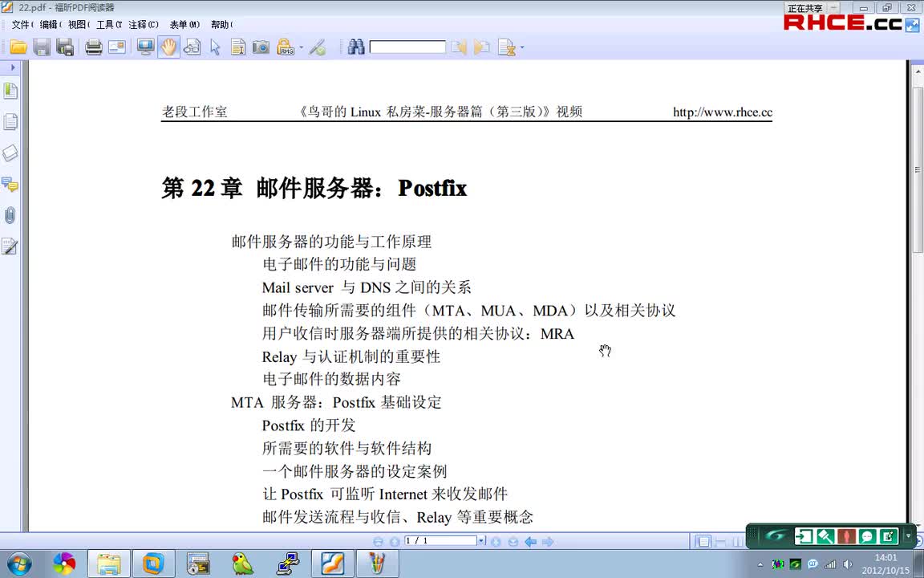
Task: Print the document using printer icon
Action: pos(94,47)
